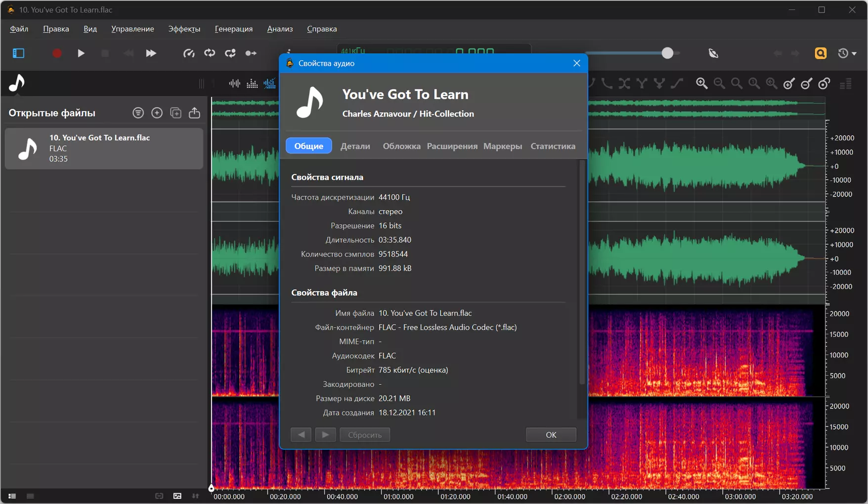Switch to the Детали tab

355,146
